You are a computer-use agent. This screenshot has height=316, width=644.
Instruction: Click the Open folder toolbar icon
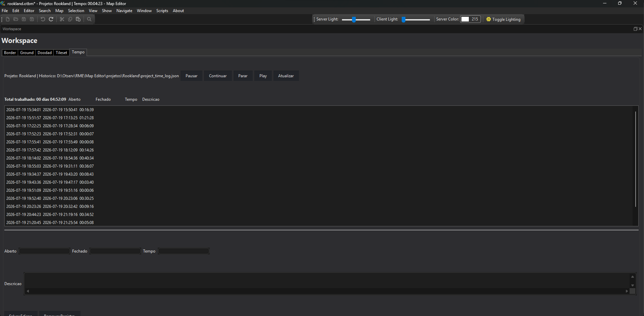pos(16,19)
